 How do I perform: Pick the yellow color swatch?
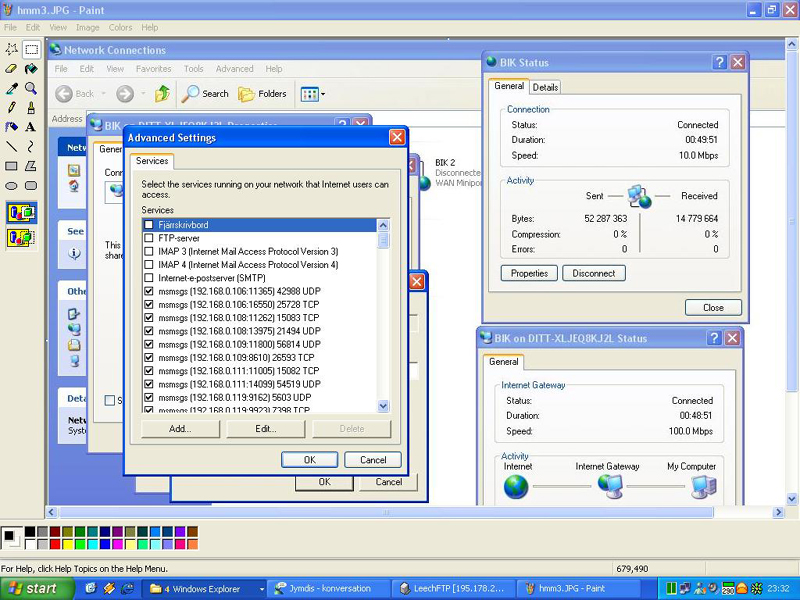pos(68,544)
